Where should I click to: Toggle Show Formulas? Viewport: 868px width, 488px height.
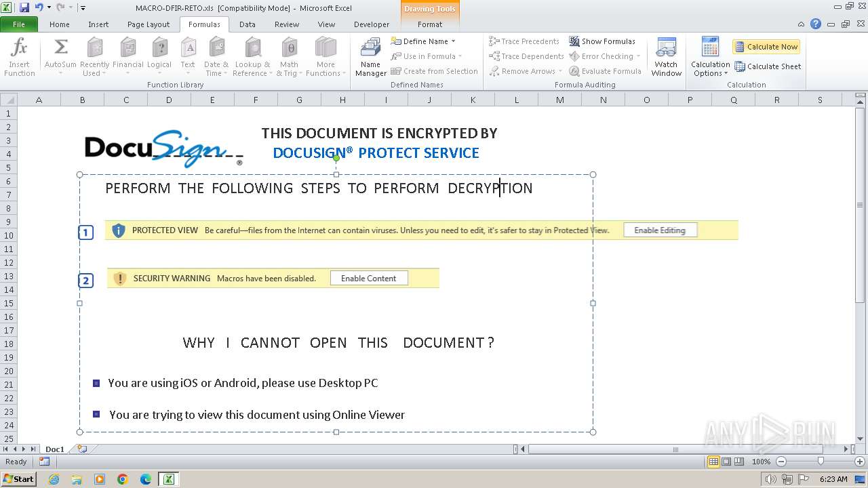(602, 41)
